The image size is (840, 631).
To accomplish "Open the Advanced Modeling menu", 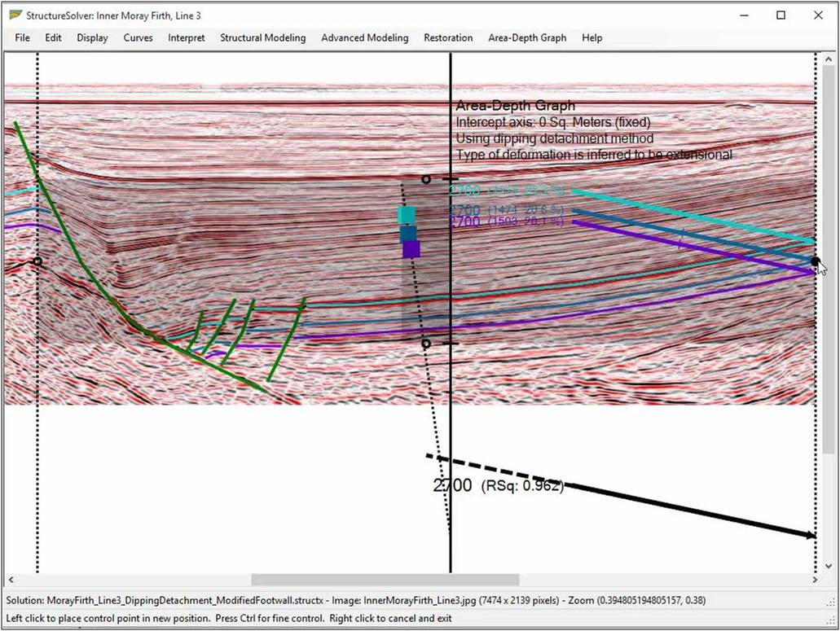I will point(364,37).
